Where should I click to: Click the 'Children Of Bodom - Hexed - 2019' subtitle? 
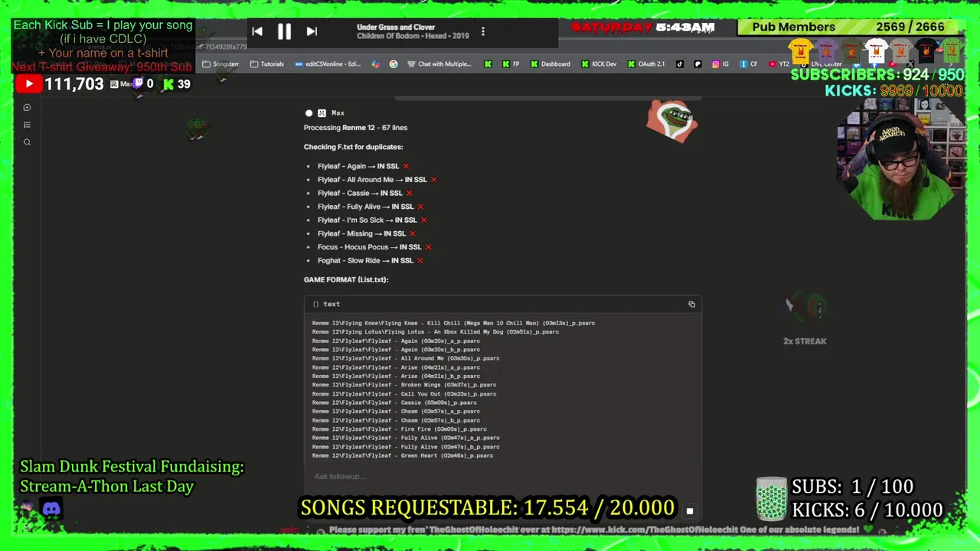pyautogui.click(x=413, y=36)
